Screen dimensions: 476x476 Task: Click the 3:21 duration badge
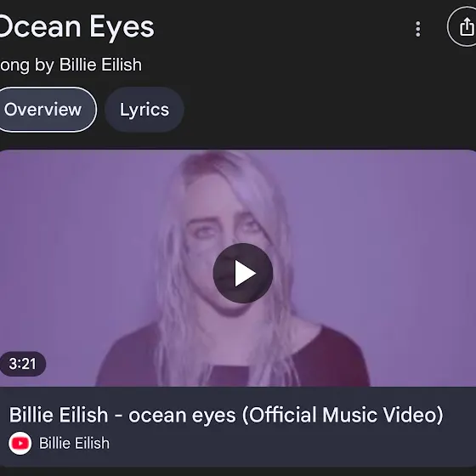23,364
